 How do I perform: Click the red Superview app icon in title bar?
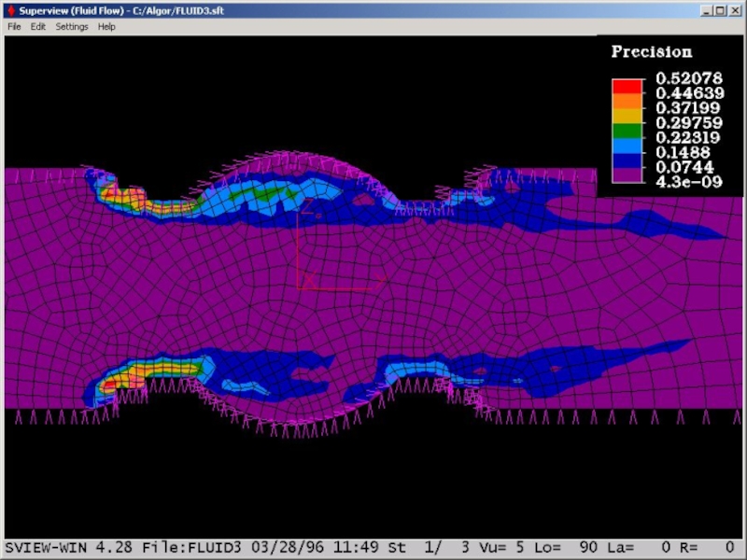click(x=11, y=10)
